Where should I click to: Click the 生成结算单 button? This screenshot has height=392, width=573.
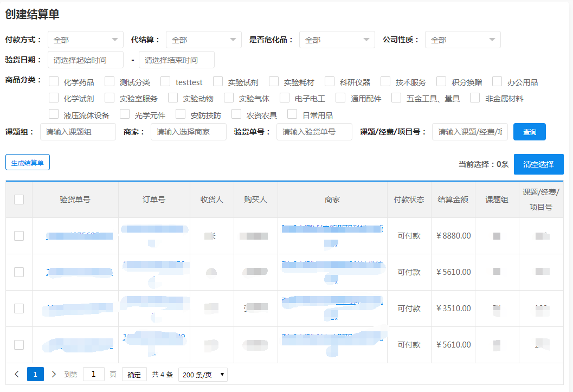click(28, 162)
